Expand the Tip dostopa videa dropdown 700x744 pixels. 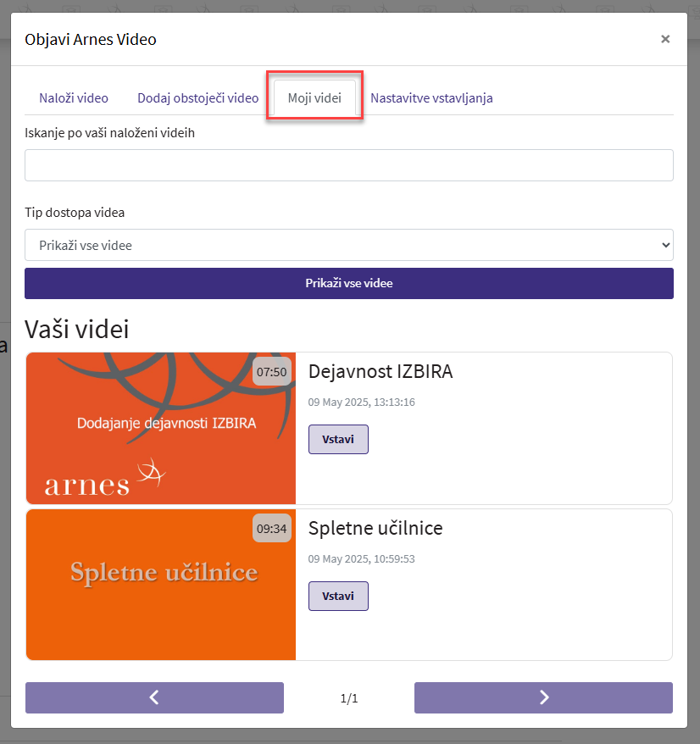coord(348,245)
